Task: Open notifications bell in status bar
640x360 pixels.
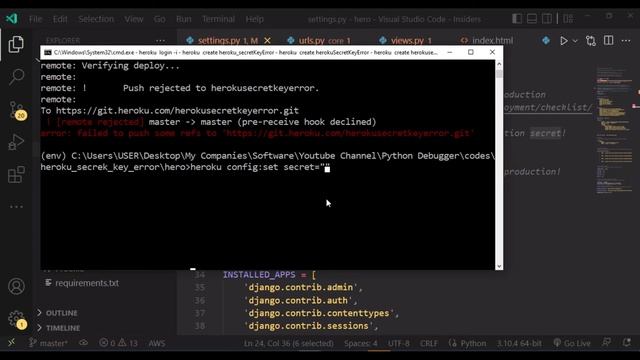Action: coord(627,343)
